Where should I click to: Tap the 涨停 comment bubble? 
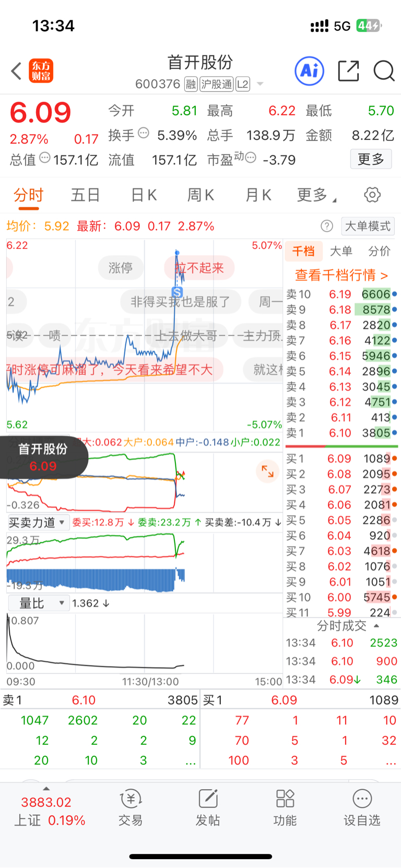coord(120,268)
